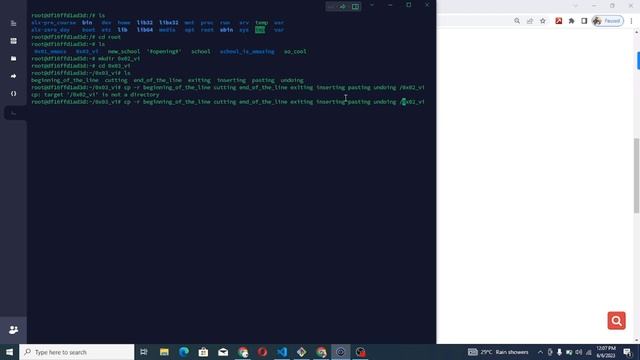Click the browser vertical scrollbar thumb
The image size is (640, 360).
pyautogui.click(x=637, y=176)
